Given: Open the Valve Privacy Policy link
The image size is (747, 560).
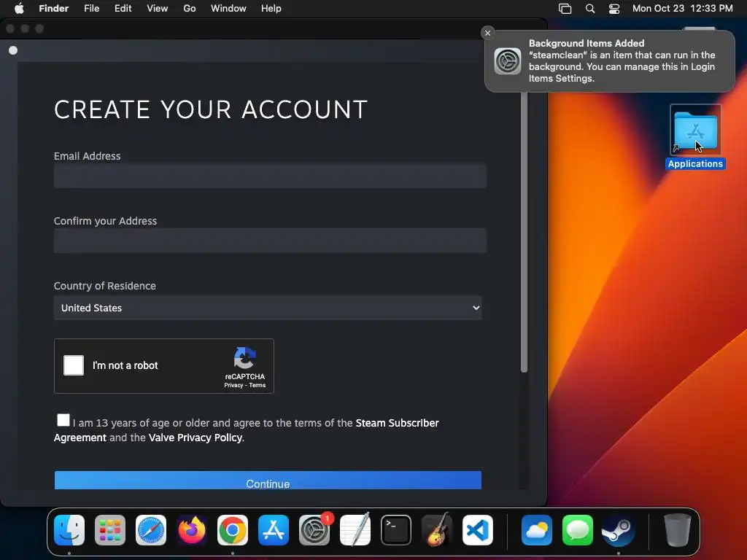Looking at the screenshot, I should [196, 437].
